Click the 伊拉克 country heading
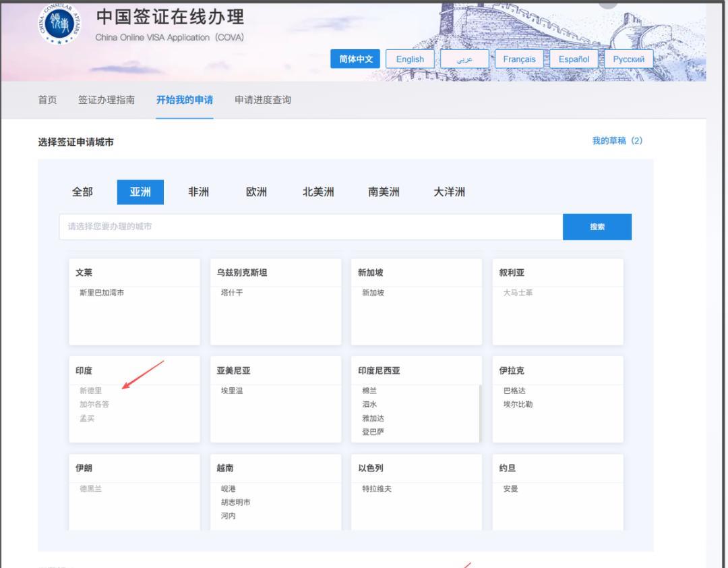Screen dimensions: 728x568 [x=511, y=371]
